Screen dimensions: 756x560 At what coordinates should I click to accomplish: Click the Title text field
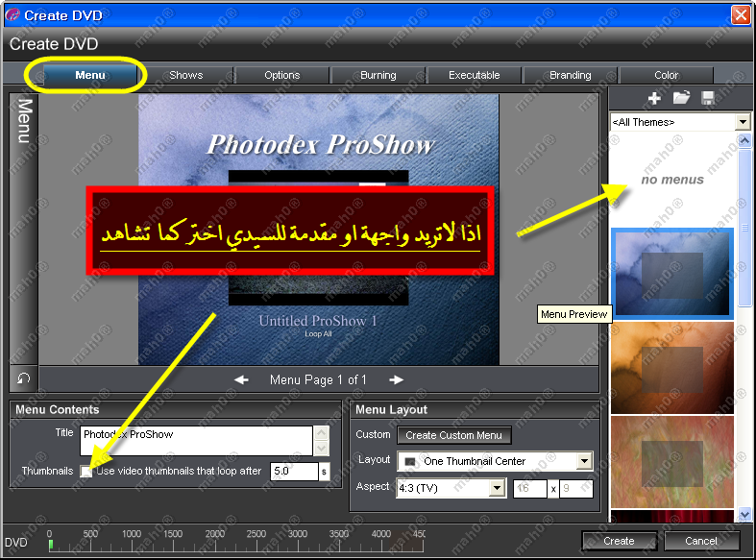point(196,441)
